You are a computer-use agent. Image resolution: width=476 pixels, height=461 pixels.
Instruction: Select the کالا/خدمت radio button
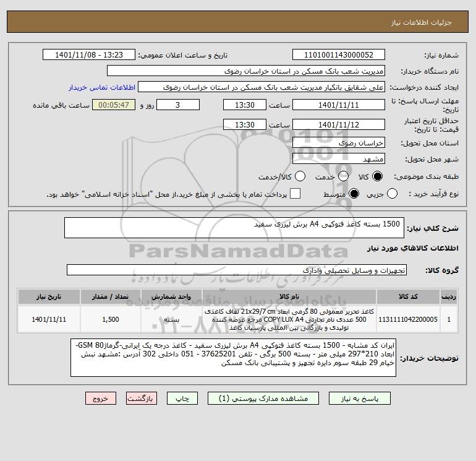point(300,176)
